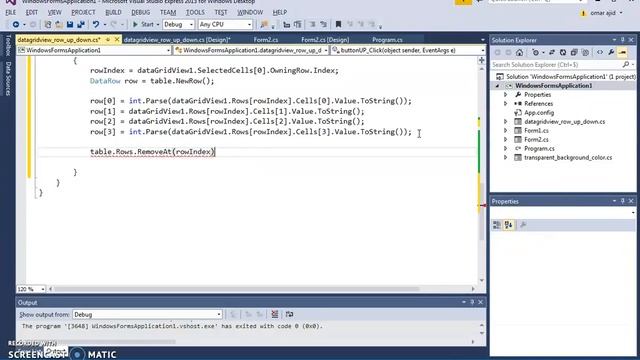
Task: Open the WINDOW menu
Action: coord(250,13)
